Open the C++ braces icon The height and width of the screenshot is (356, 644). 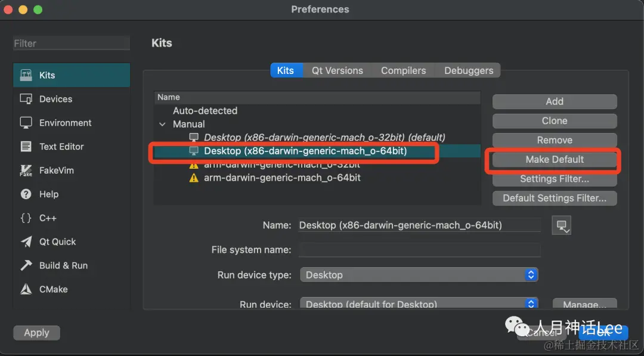pyautogui.click(x=26, y=218)
